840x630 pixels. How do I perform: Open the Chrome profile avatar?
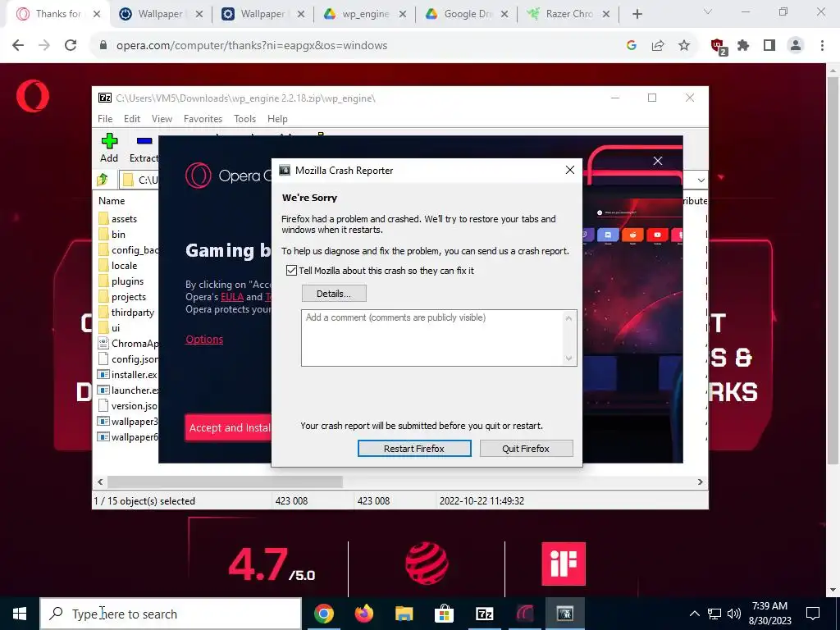796,46
